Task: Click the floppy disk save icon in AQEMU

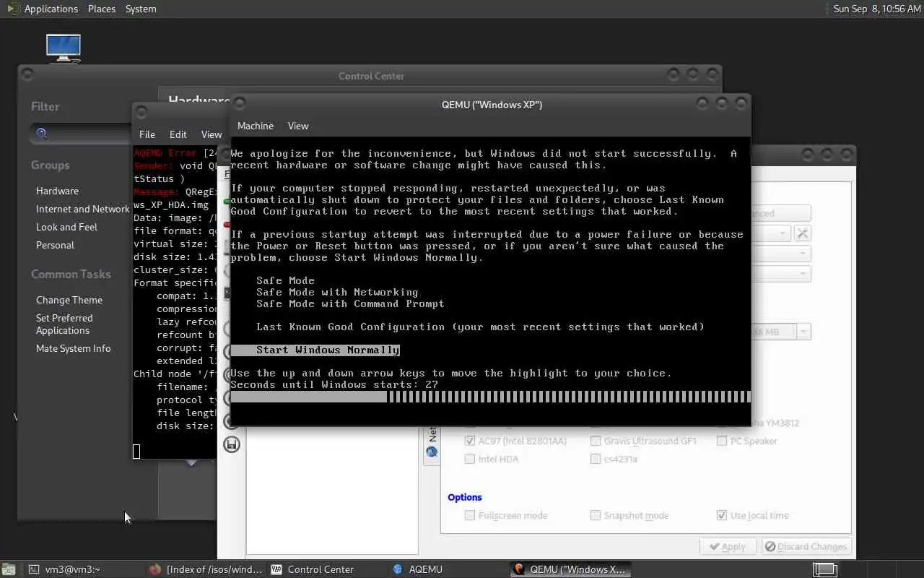Action: (x=231, y=444)
